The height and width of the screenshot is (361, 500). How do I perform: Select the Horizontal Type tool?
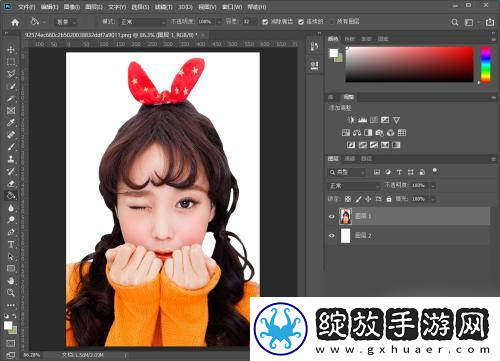point(11,244)
